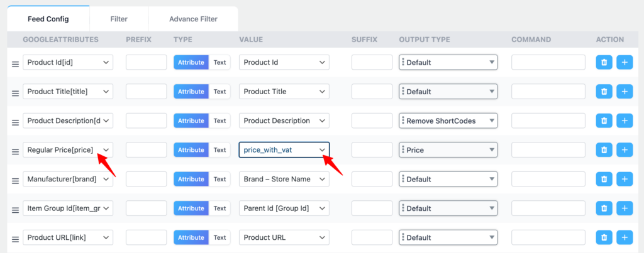Grab the drag handle for Product Description row
The image size is (644, 253).
tap(16, 121)
